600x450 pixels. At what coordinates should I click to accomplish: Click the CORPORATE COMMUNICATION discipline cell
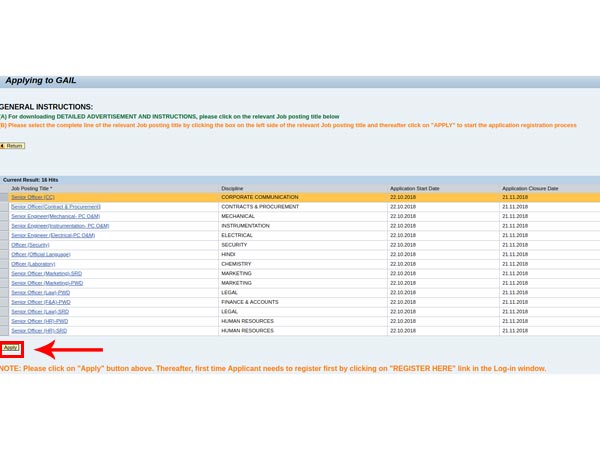coord(260,197)
